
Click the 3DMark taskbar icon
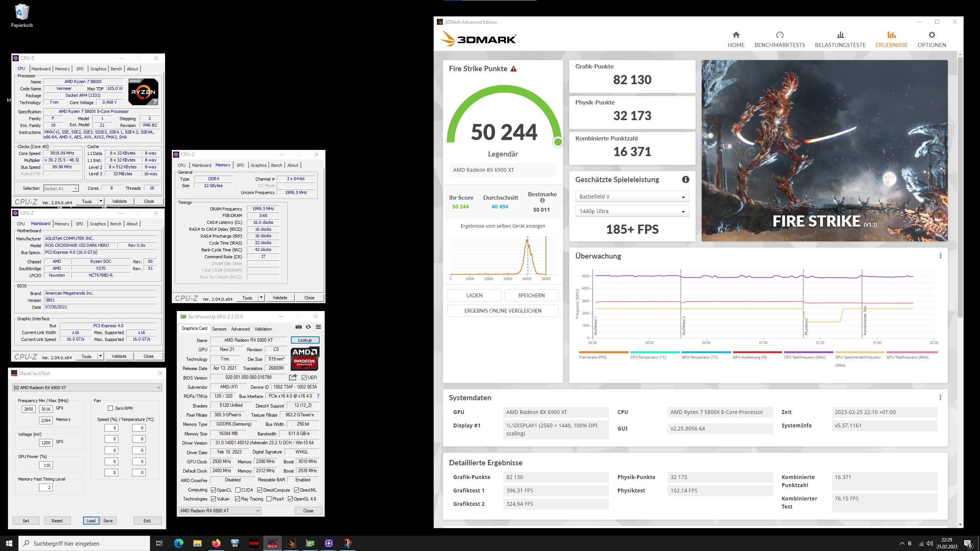click(291, 543)
